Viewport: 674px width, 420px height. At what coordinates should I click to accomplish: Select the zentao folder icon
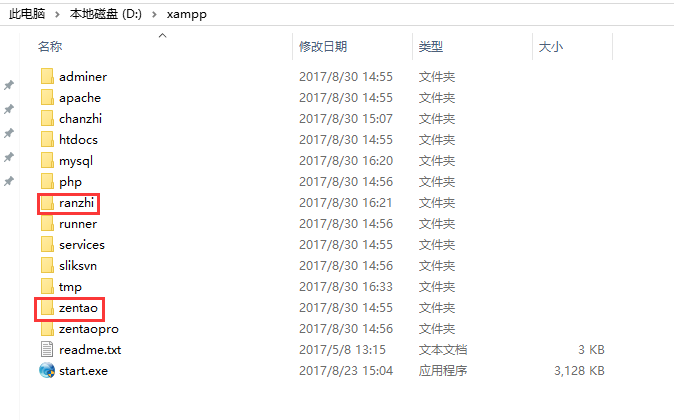click(x=47, y=308)
